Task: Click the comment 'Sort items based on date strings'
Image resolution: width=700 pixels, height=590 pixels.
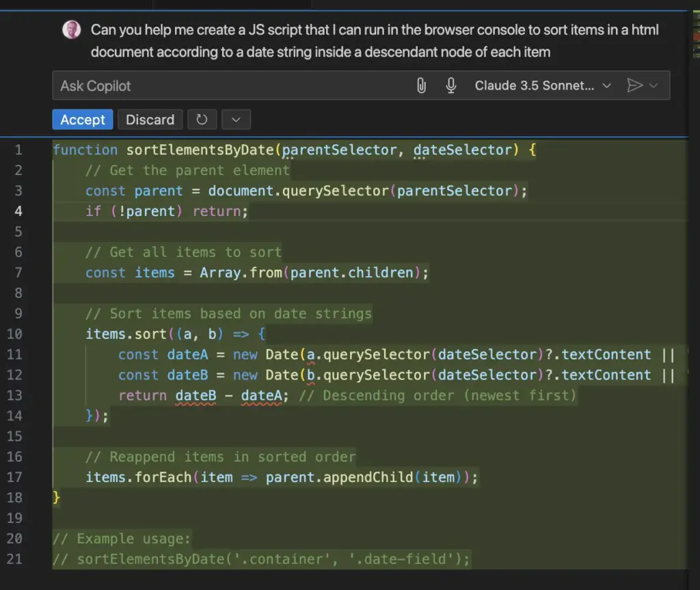Action: pos(228,314)
